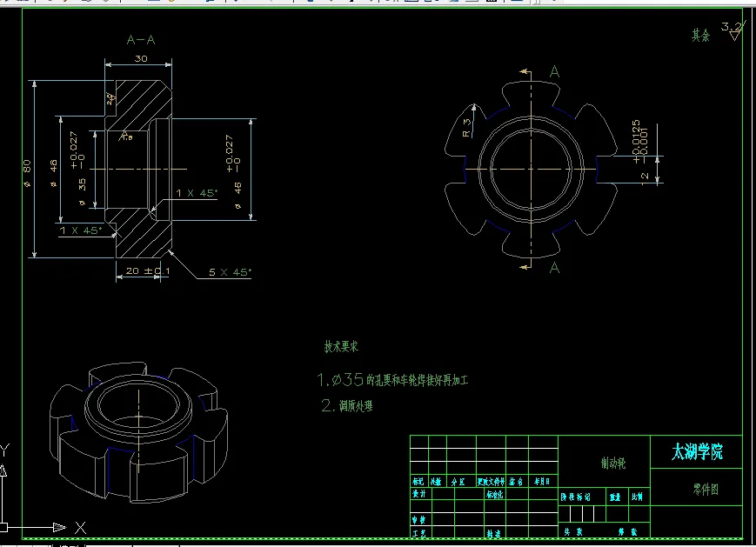Select the ø 80 outer diameter dimension
756x547 pixels.
point(27,173)
